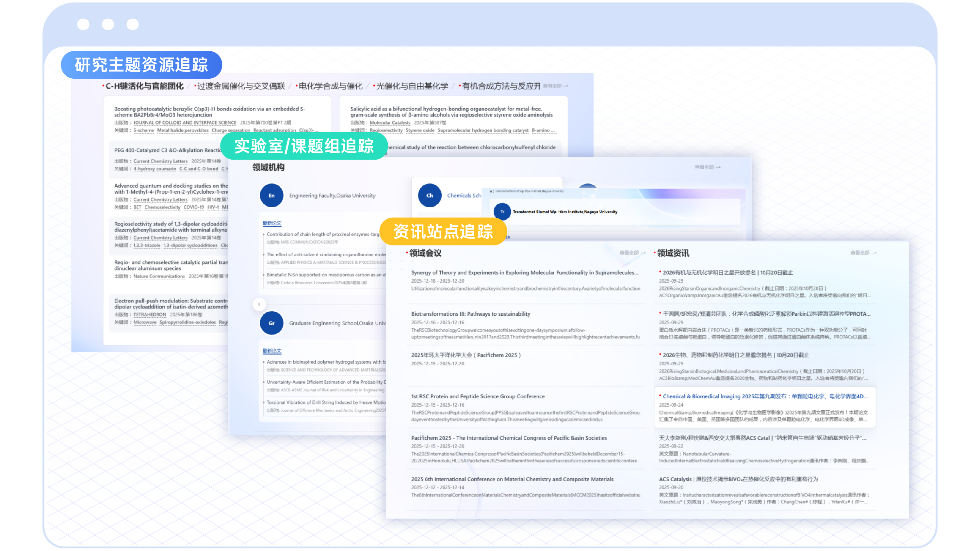980x551 pixels.
Task: Open the 光催化与自由基化学 topic tab
Action: pos(412,86)
